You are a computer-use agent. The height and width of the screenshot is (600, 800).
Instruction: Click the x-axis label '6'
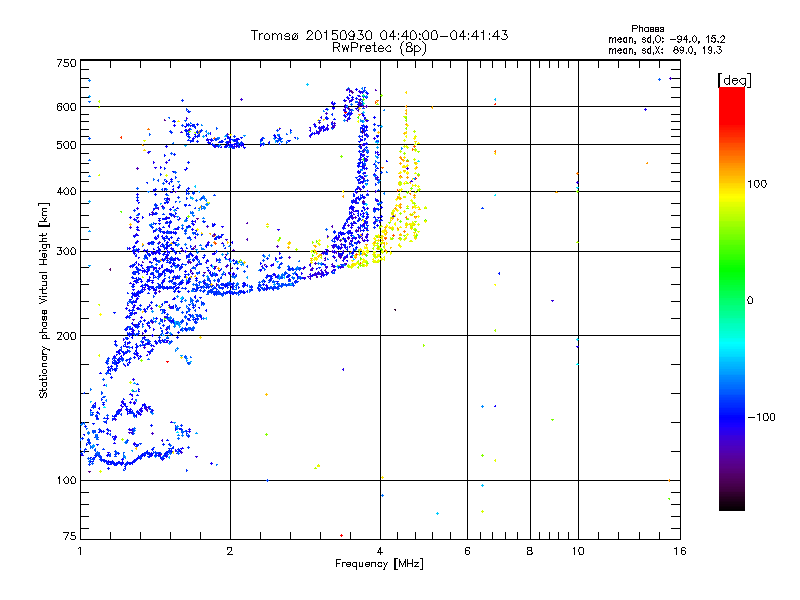pyautogui.click(x=467, y=551)
